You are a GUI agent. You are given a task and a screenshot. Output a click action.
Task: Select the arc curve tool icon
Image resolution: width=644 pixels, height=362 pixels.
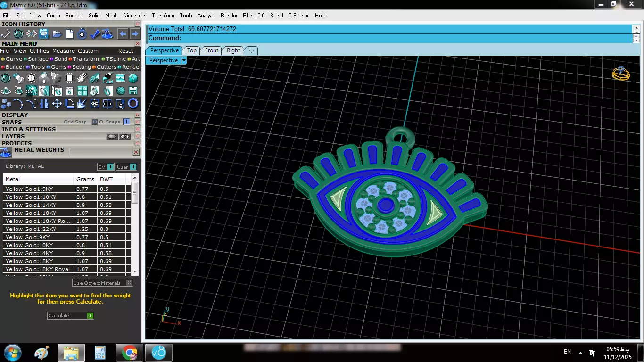[18, 104]
